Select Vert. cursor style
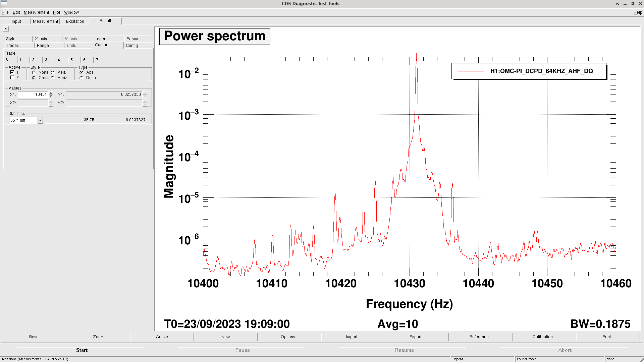The image size is (644, 362). click(53, 72)
